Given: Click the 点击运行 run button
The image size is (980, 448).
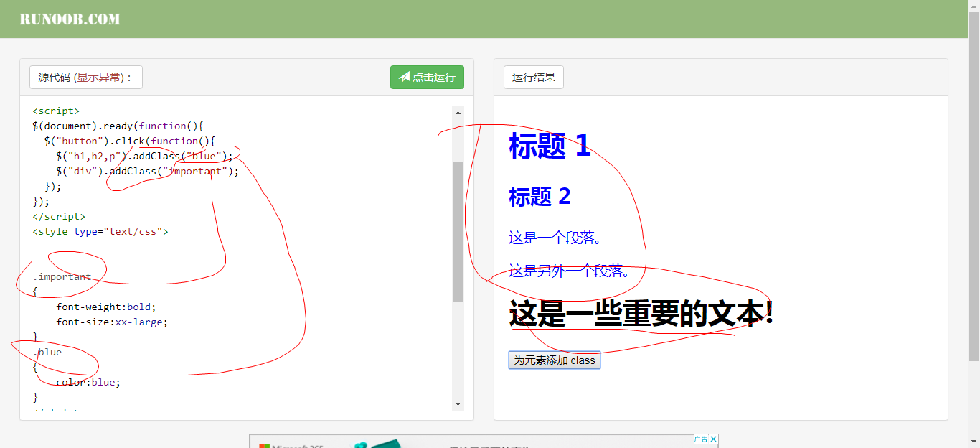Looking at the screenshot, I should point(427,78).
